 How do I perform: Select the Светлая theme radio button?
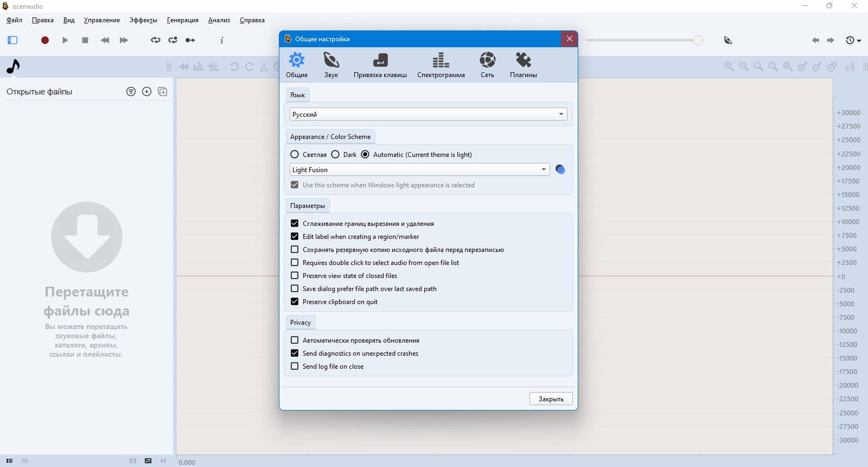[295, 154]
